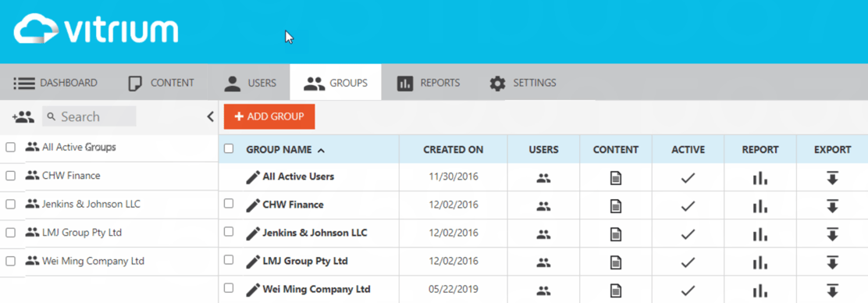This screenshot has height=303, width=868.
Task: Tick sidebar checkbox for Wei Ming Company Ltd
Action: pos(10,261)
